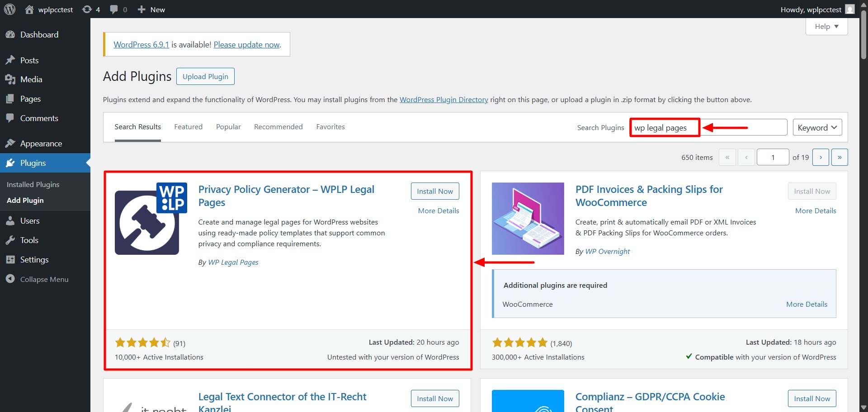Screen dimensions: 868x412
Task: Click the WordPress logo in admin bar
Action: (x=9, y=9)
